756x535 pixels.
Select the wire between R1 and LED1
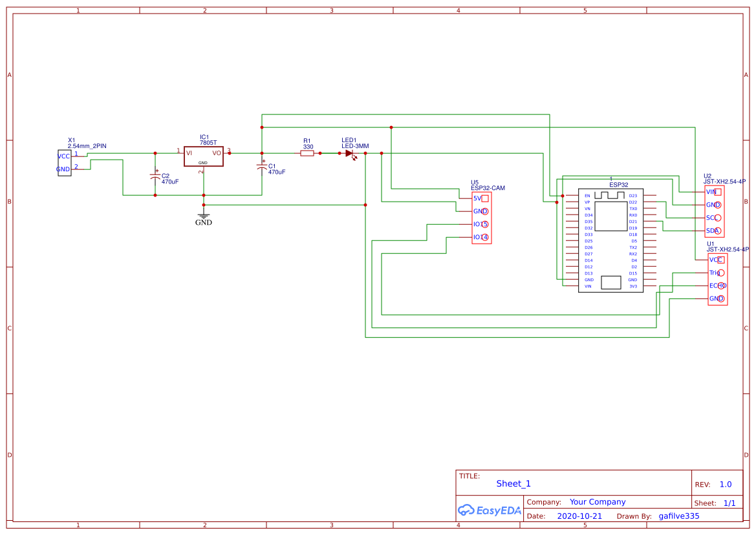[x=330, y=154]
